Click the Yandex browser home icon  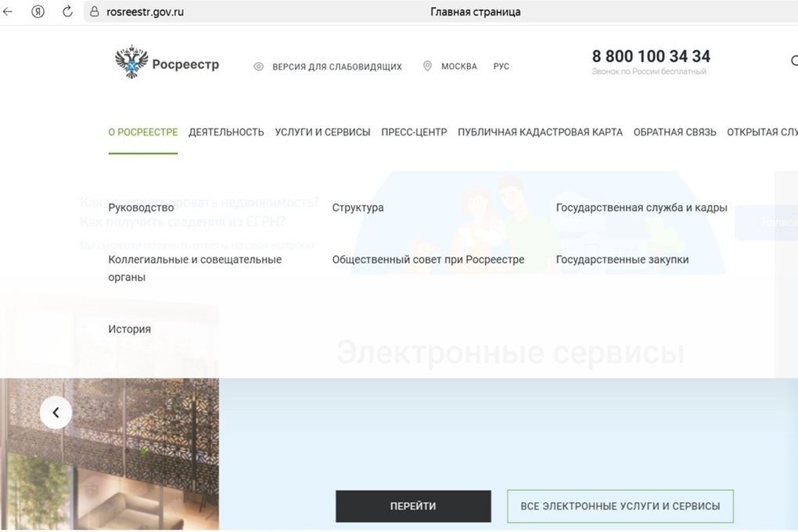38,12
